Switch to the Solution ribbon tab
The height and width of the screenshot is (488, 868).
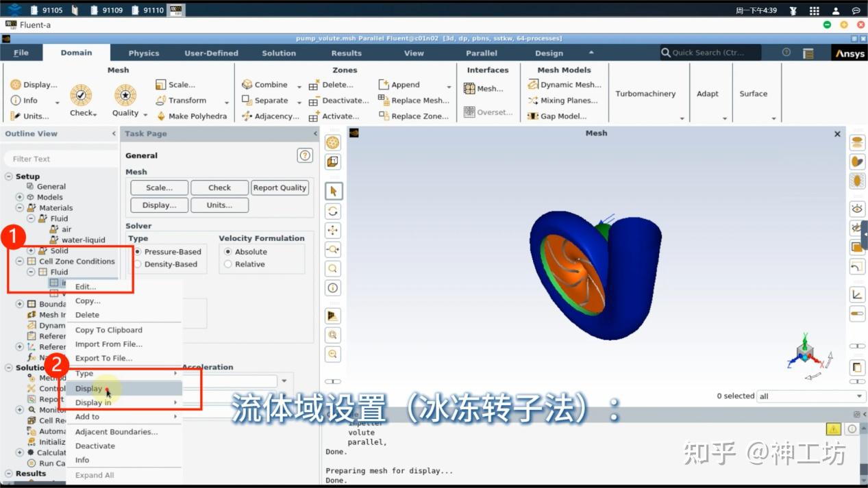279,53
